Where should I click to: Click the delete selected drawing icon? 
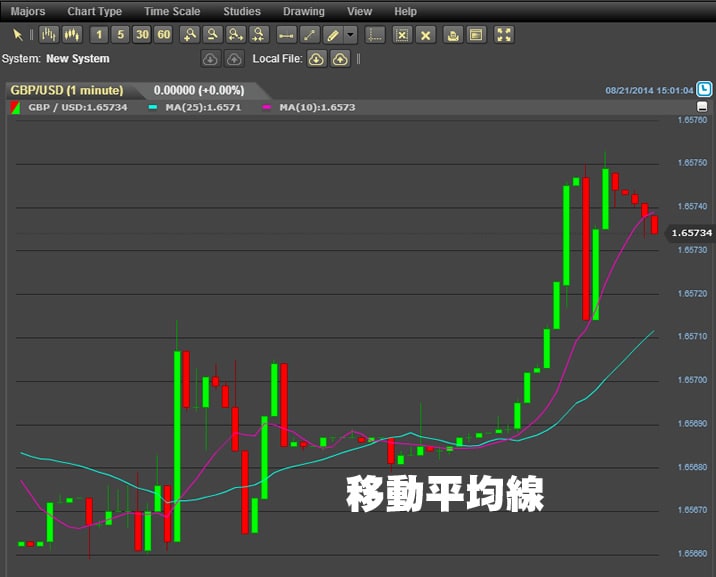pos(402,35)
